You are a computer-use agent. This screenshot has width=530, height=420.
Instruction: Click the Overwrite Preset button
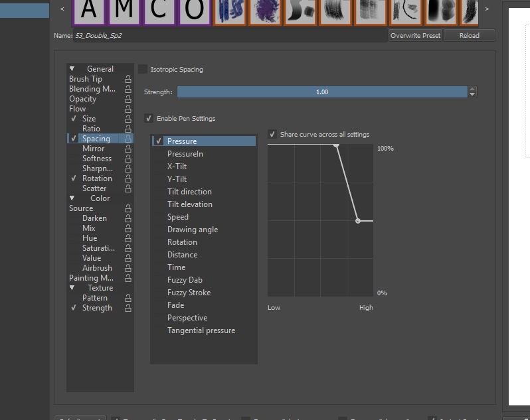(x=415, y=36)
